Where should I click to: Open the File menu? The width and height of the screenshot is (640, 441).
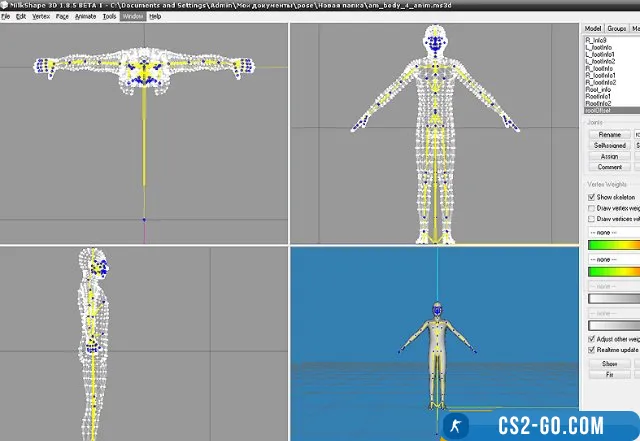(x=6, y=17)
